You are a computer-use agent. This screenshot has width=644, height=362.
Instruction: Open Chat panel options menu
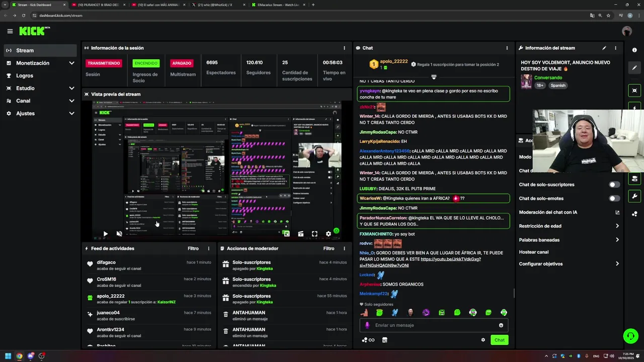point(507,48)
